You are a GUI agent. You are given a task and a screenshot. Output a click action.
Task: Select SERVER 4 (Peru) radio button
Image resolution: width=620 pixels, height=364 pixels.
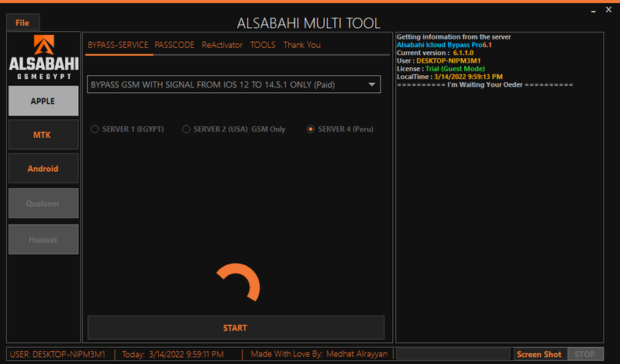click(x=340, y=129)
